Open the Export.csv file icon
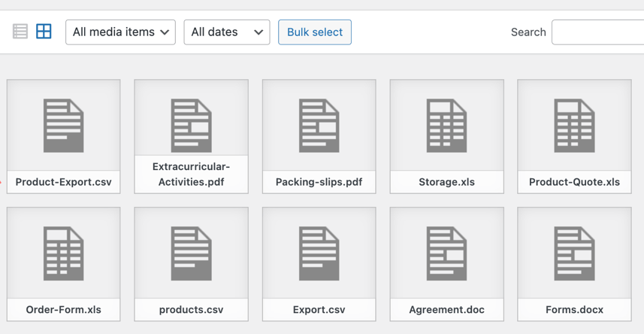 [x=319, y=254]
